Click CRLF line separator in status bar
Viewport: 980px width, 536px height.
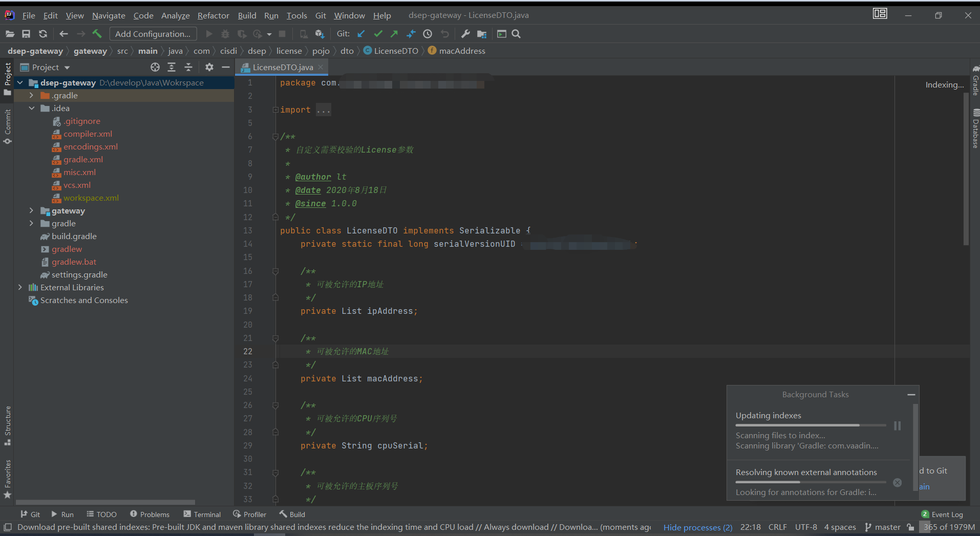tap(777, 527)
